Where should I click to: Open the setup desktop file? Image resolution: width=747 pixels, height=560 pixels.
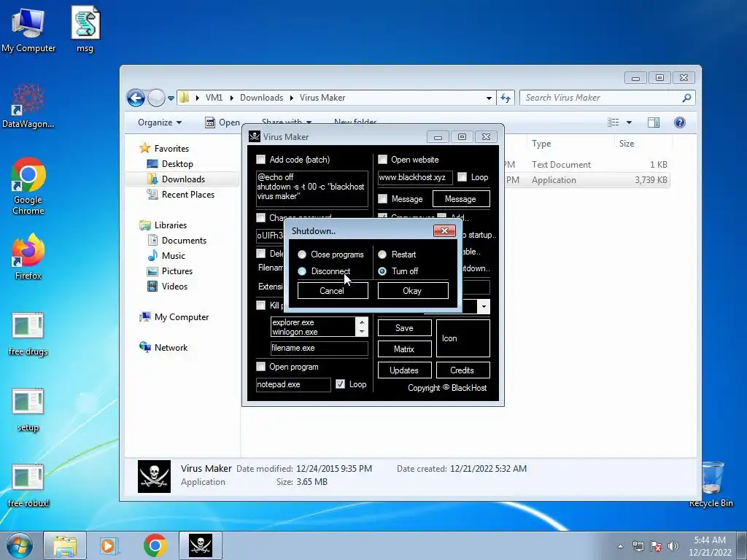tap(28, 410)
